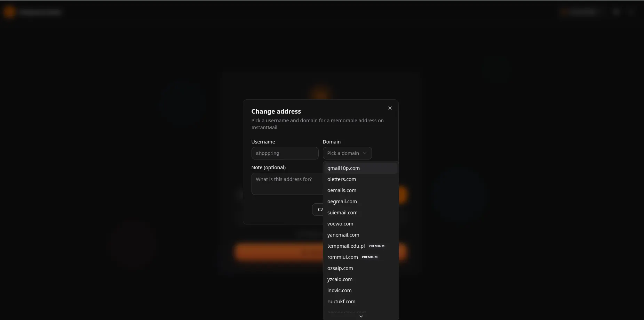Choose oemails.com from the list
The height and width of the screenshot is (320, 644).
coord(361,190)
